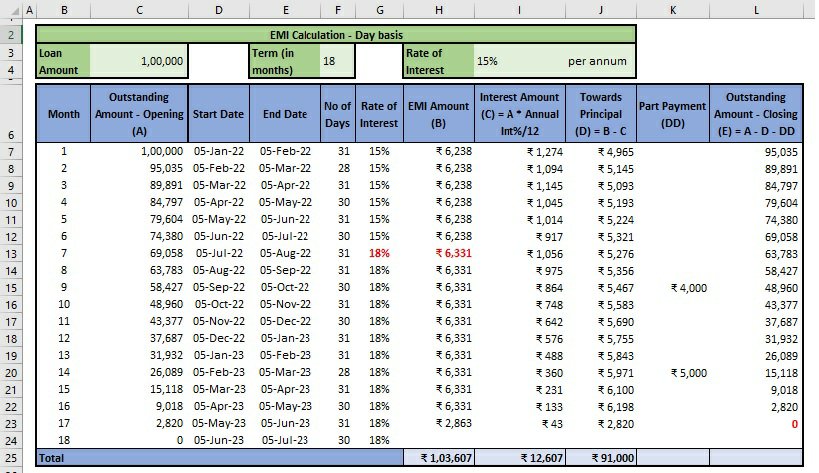Click the 'EMI Calculation - Day basis' title cell
The image size is (819, 473).
click(x=336, y=35)
